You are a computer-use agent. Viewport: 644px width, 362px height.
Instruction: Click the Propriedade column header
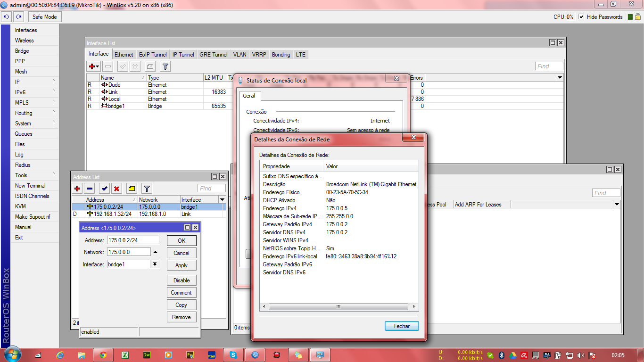point(292,166)
